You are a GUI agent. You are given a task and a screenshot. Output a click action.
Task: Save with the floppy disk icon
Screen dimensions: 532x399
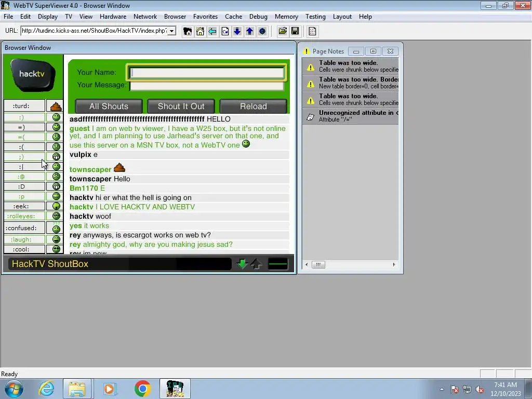[x=295, y=31]
